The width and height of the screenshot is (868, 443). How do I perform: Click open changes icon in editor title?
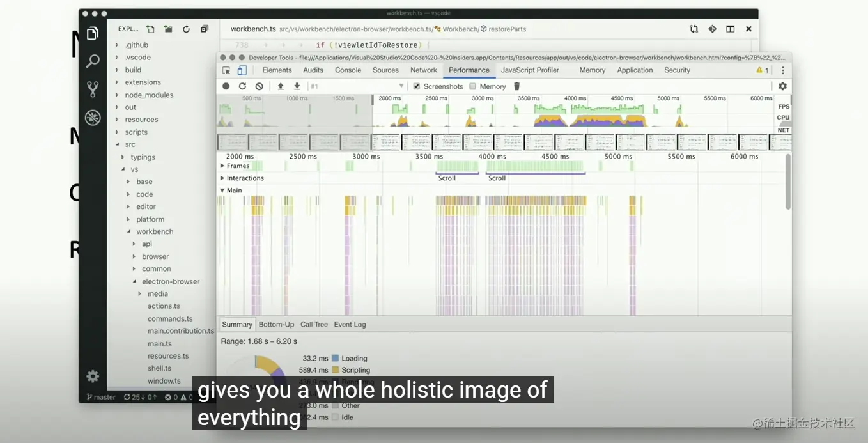pos(694,29)
